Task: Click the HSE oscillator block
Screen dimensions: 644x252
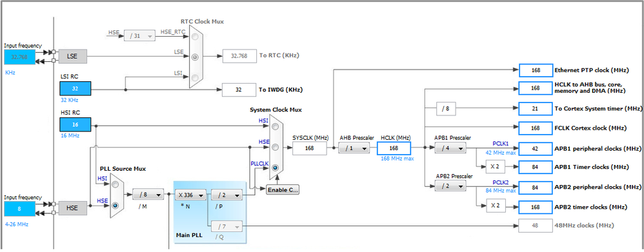Action: (x=73, y=208)
